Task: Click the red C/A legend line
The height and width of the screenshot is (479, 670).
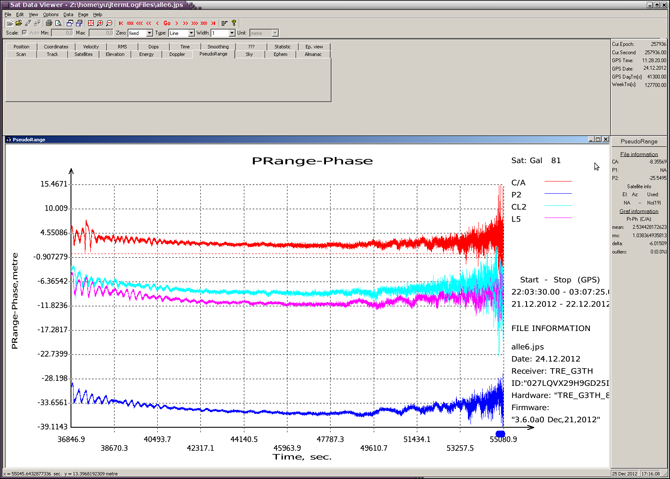Action: (558, 182)
